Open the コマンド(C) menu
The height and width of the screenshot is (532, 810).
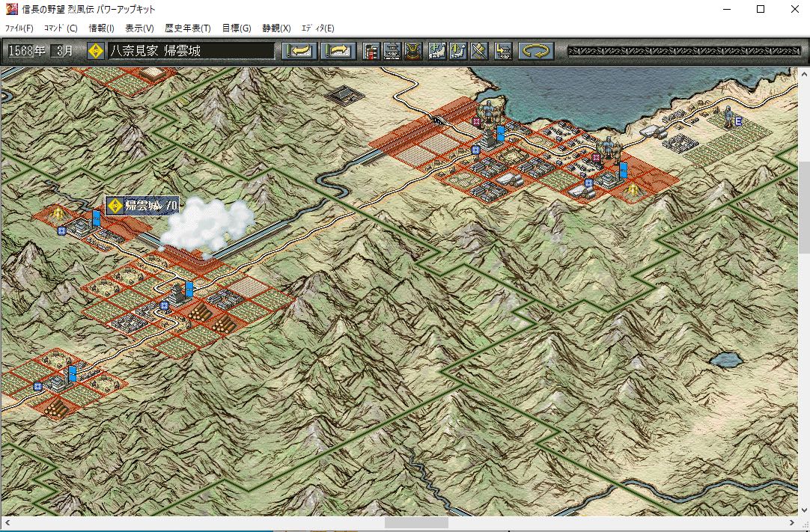(x=61, y=28)
